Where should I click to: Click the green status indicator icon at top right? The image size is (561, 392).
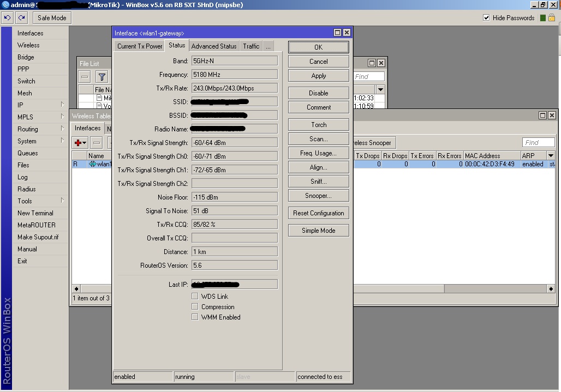pos(543,18)
